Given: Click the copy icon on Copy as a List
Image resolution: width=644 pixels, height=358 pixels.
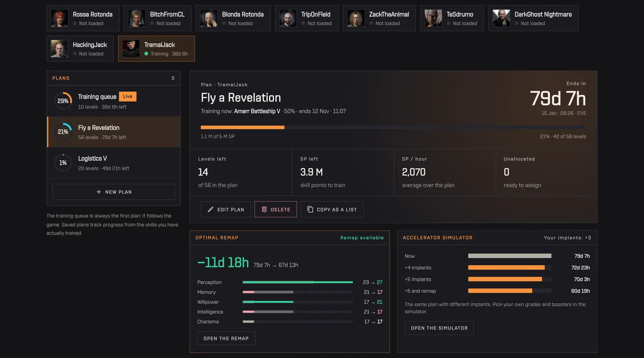Looking at the screenshot, I should (x=310, y=209).
